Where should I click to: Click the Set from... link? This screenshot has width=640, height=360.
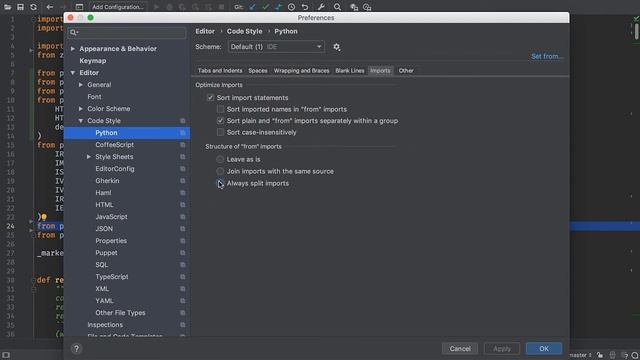pyautogui.click(x=547, y=56)
